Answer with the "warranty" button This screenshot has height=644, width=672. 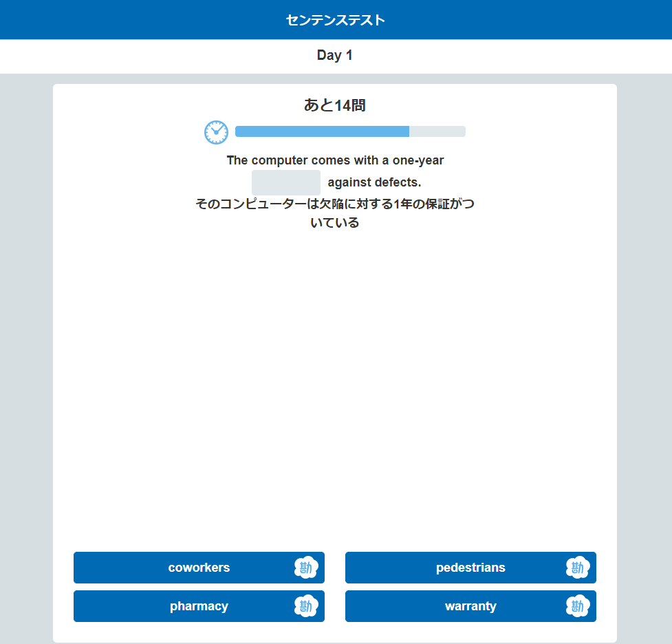(x=470, y=606)
